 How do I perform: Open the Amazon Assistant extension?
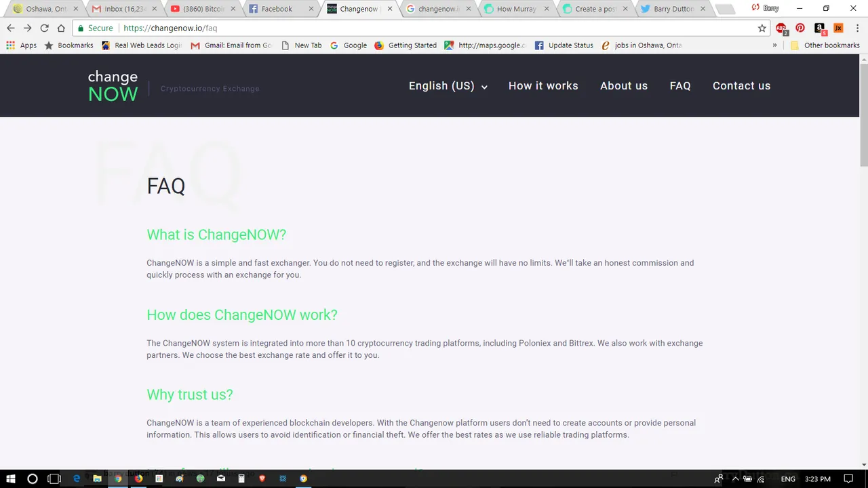[x=819, y=28]
